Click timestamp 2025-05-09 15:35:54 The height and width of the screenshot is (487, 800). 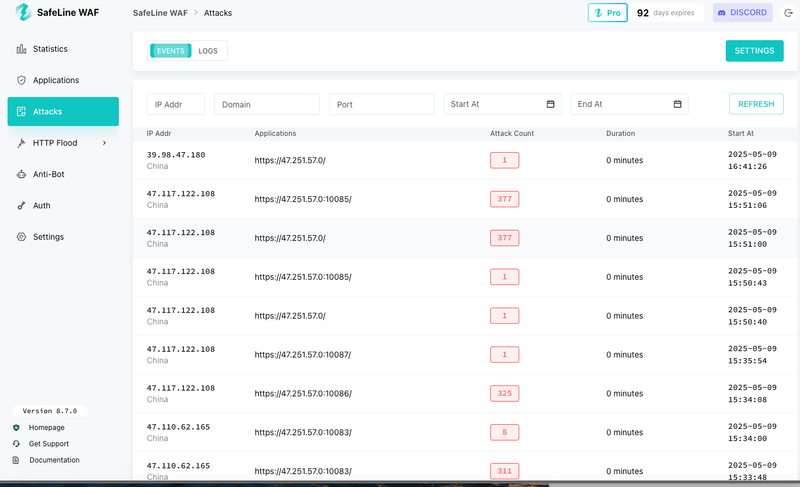click(752, 354)
